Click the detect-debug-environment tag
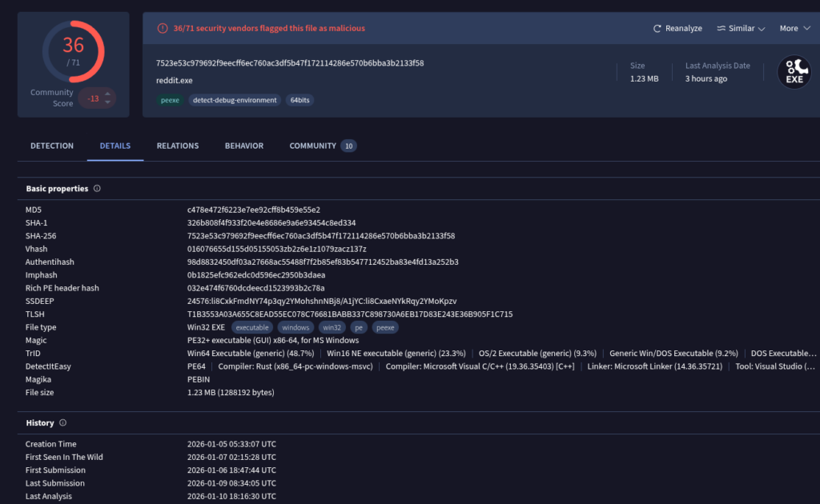Viewport: 820px width, 504px height. (x=235, y=100)
